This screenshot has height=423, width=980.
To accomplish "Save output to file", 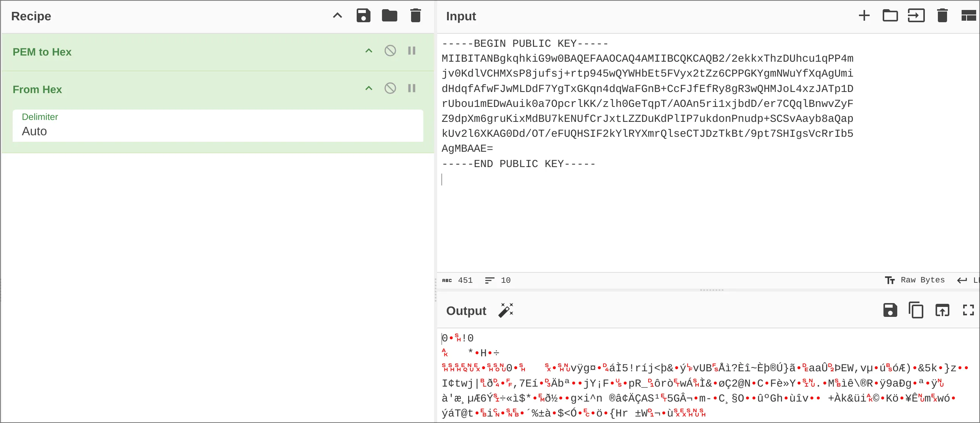I will (890, 310).
